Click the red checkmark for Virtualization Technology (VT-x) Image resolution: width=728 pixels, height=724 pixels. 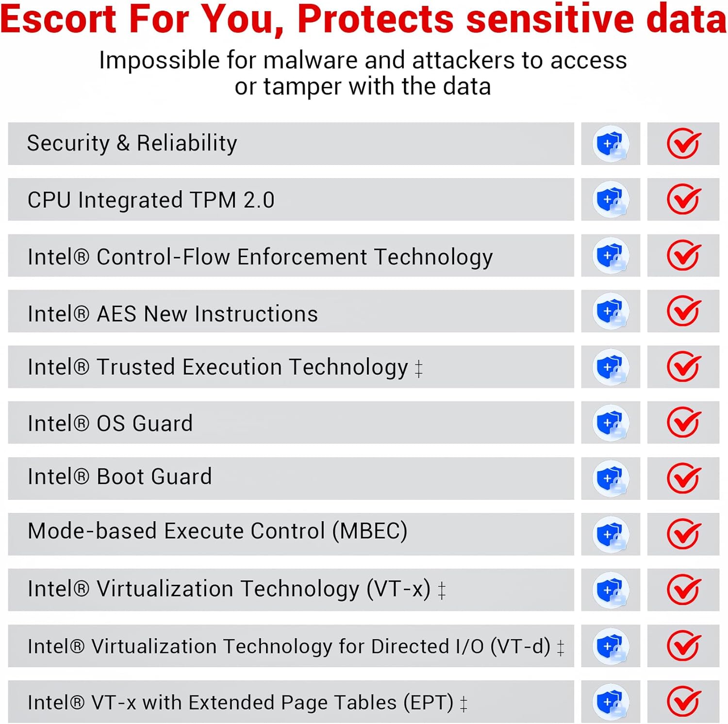pos(683,590)
